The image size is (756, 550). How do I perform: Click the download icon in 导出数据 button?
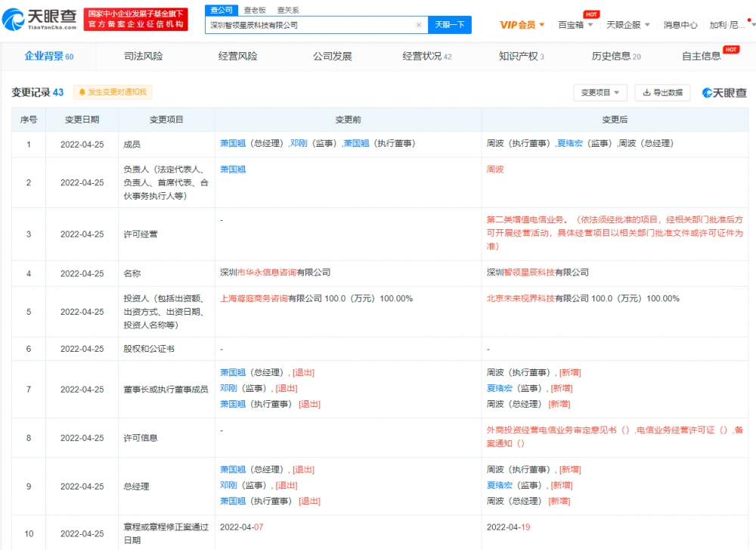pos(646,92)
